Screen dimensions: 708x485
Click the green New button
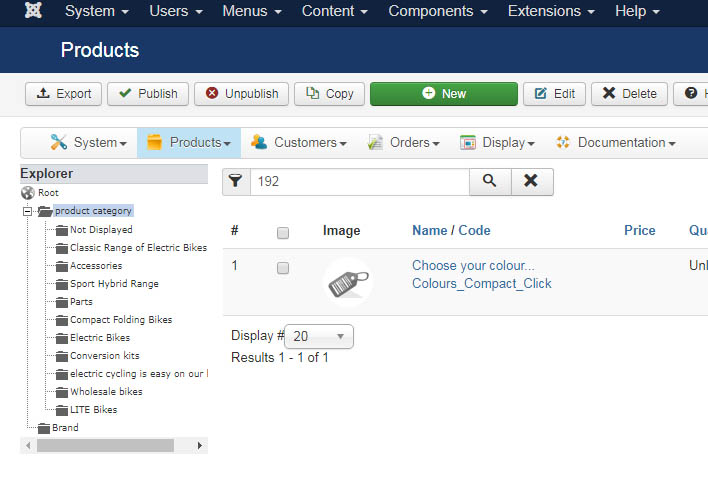444,94
